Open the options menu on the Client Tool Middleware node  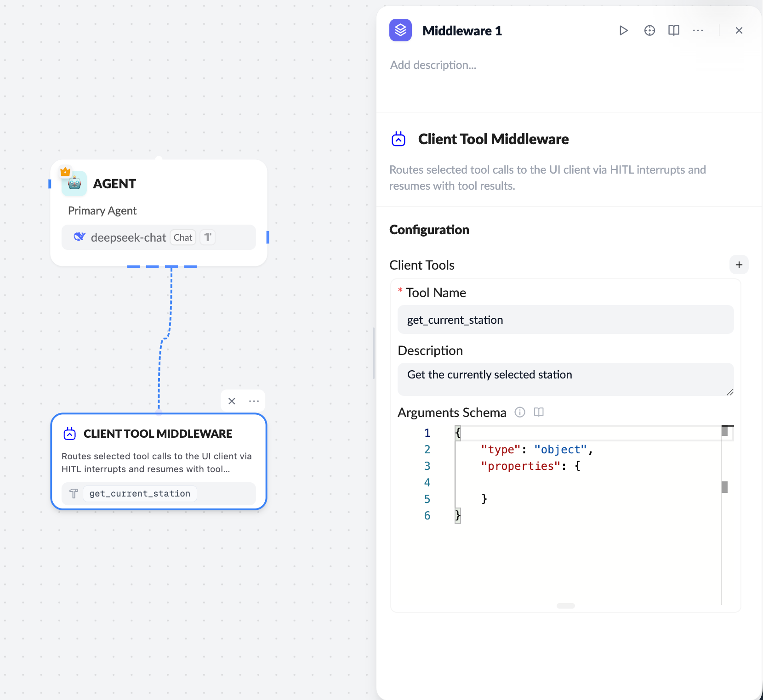254,401
